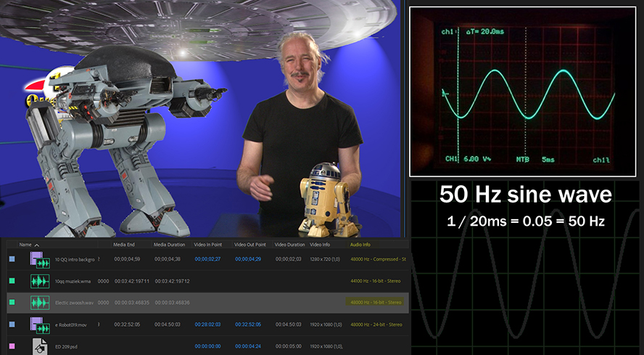Viewport: 644px width, 355px height.
Task: Select the Electic zwoosh.wav audio icon
Action: [40, 303]
